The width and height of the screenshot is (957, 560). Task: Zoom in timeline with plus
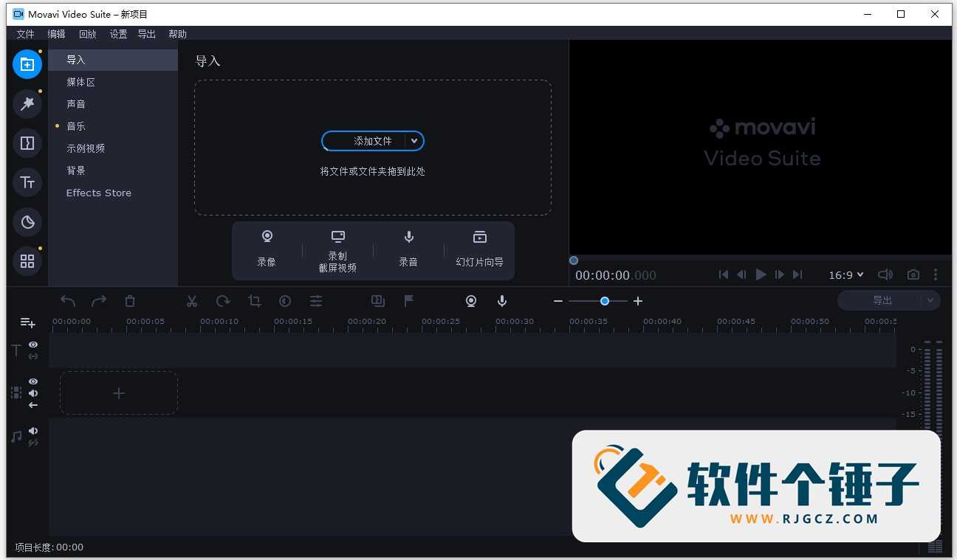point(638,301)
